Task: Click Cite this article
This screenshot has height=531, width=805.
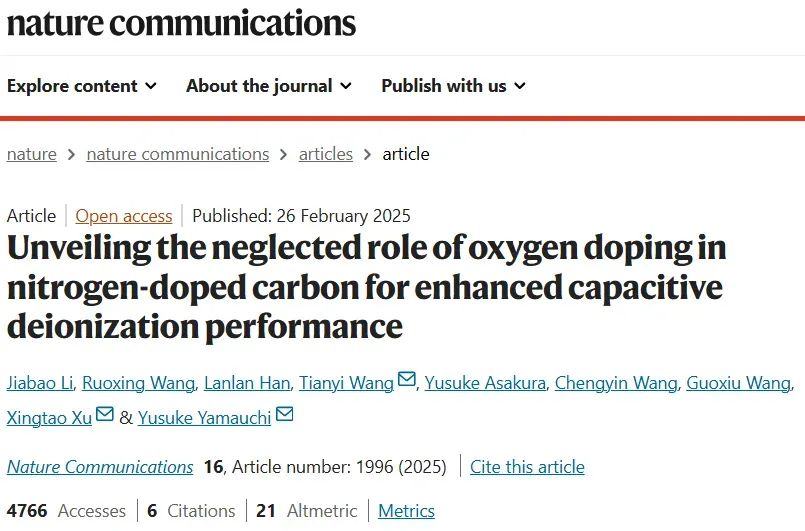Action: tap(527, 467)
